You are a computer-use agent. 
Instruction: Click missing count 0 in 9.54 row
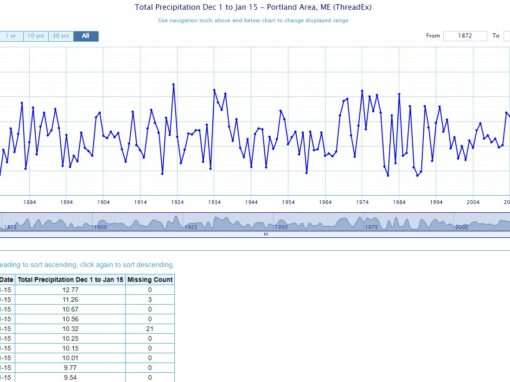click(150, 377)
